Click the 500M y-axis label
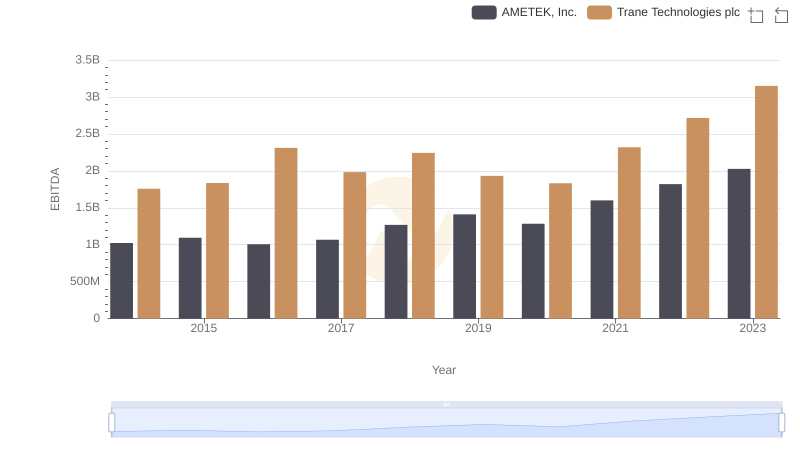Image resolution: width=800 pixels, height=461 pixels. pyautogui.click(x=85, y=281)
